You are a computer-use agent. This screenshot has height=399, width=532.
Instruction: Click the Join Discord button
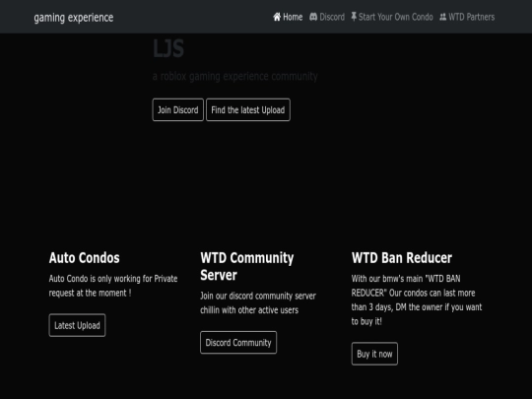pyautogui.click(x=177, y=110)
